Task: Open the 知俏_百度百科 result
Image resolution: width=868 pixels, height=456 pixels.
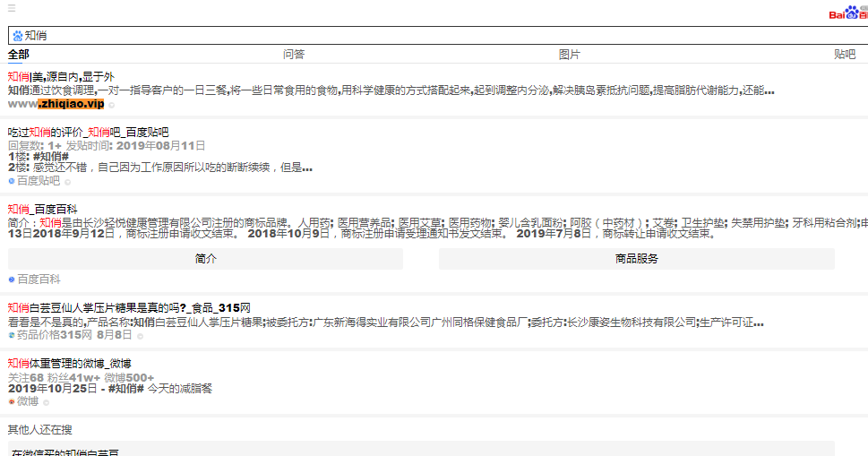Action: (43, 209)
